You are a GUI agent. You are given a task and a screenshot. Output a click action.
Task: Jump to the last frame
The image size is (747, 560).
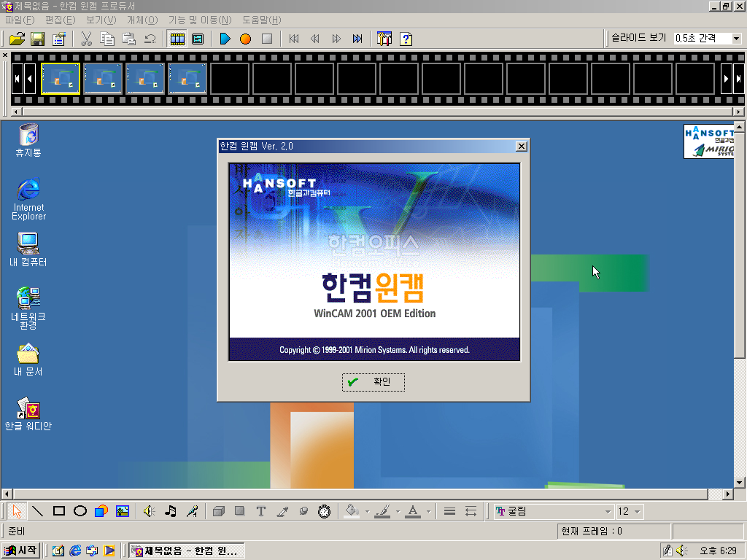click(357, 39)
